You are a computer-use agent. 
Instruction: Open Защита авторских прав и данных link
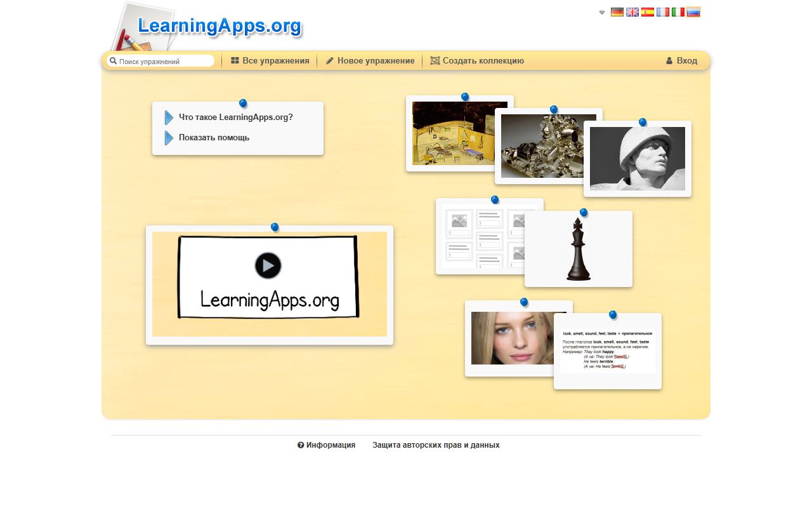coord(436,445)
